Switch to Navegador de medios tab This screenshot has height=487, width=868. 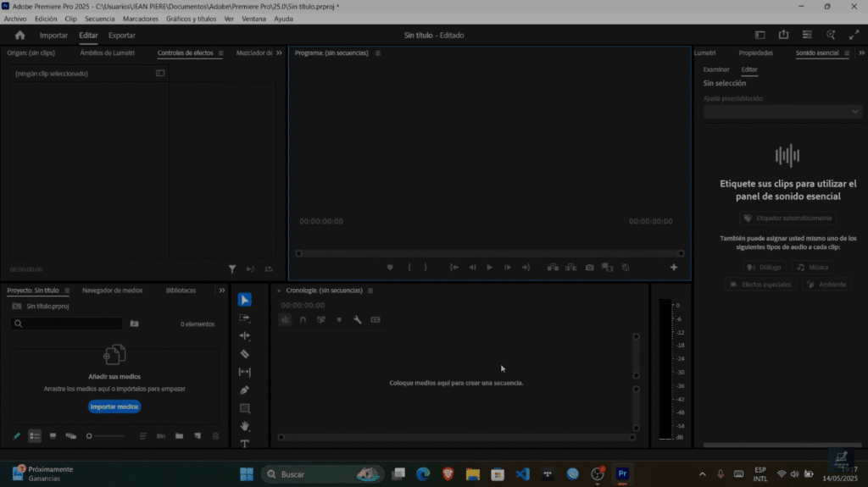click(113, 291)
